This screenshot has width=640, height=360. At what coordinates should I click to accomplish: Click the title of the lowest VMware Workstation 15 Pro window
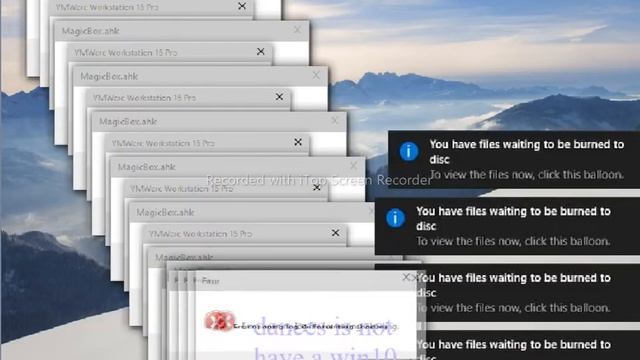pyautogui.click(x=200, y=234)
